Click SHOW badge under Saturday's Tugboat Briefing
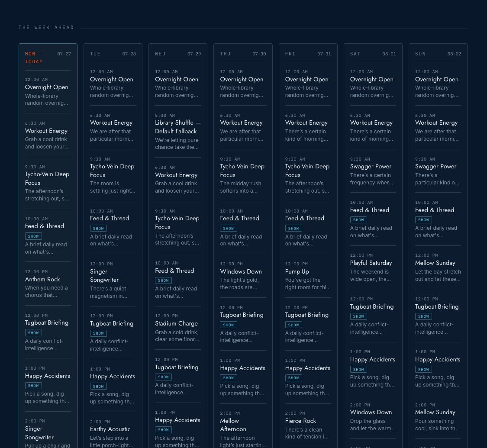This screenshot has width=487, height=448. point(358,316)
